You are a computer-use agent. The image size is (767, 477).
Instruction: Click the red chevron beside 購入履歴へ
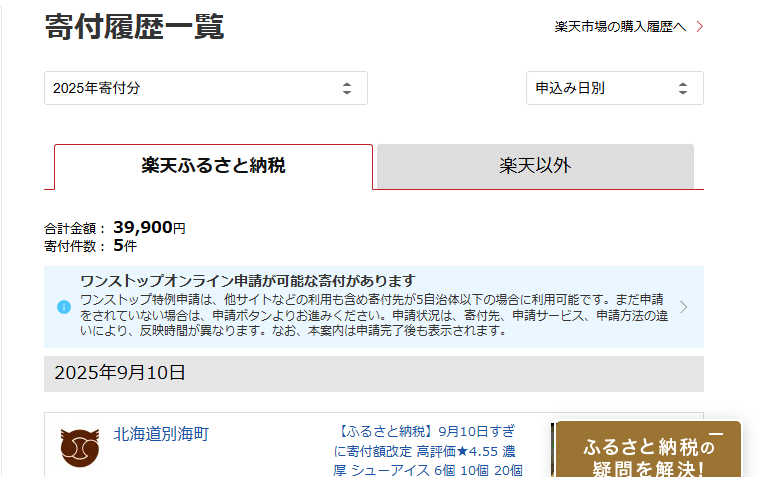(x=699, y=27)
